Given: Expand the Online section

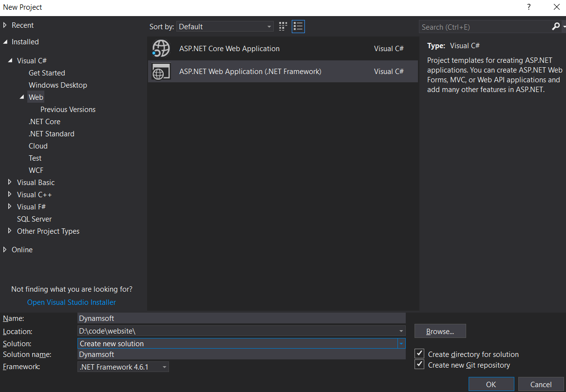Looking at the screenshot, I should click(5, 249).
